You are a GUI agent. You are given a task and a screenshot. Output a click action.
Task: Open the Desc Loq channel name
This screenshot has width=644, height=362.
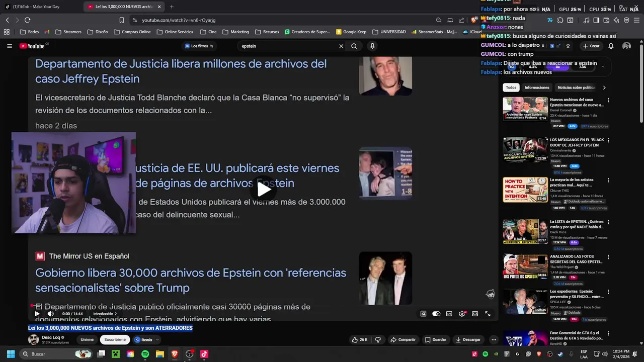[x=51, y=337]
